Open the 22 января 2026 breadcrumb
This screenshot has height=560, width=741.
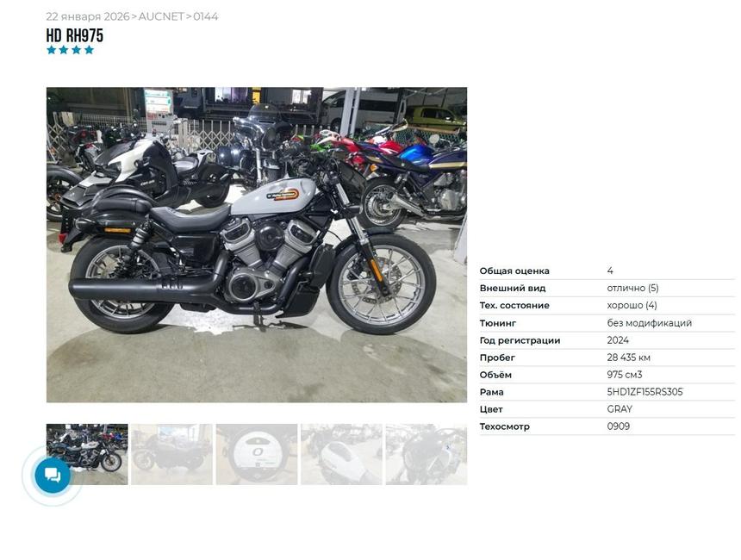tap(87, 16)
